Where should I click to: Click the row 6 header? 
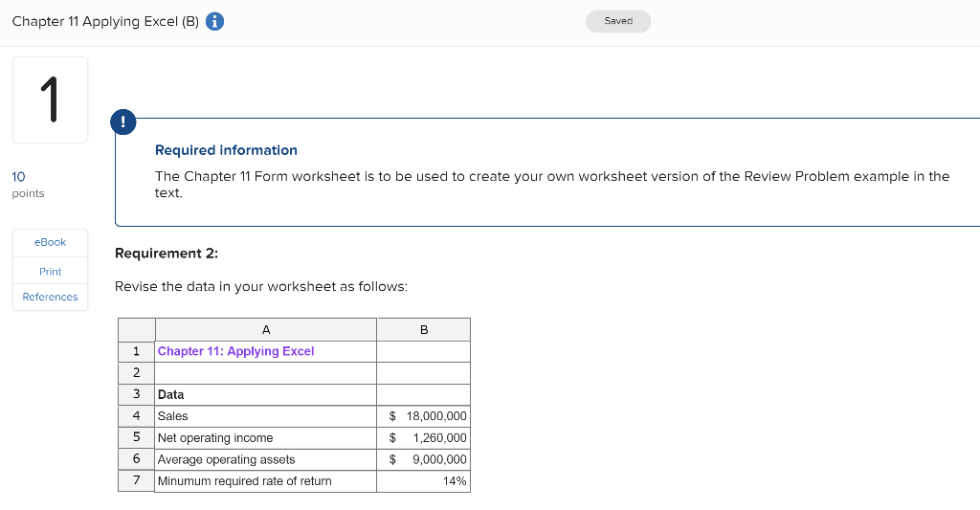[136, 458]
